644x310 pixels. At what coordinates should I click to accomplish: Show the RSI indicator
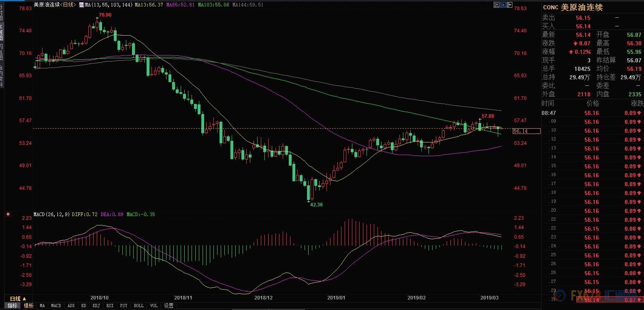coord(109,306)
